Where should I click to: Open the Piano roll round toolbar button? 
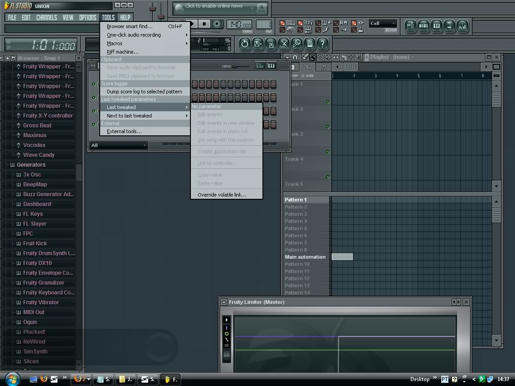(x=436, y=26)
